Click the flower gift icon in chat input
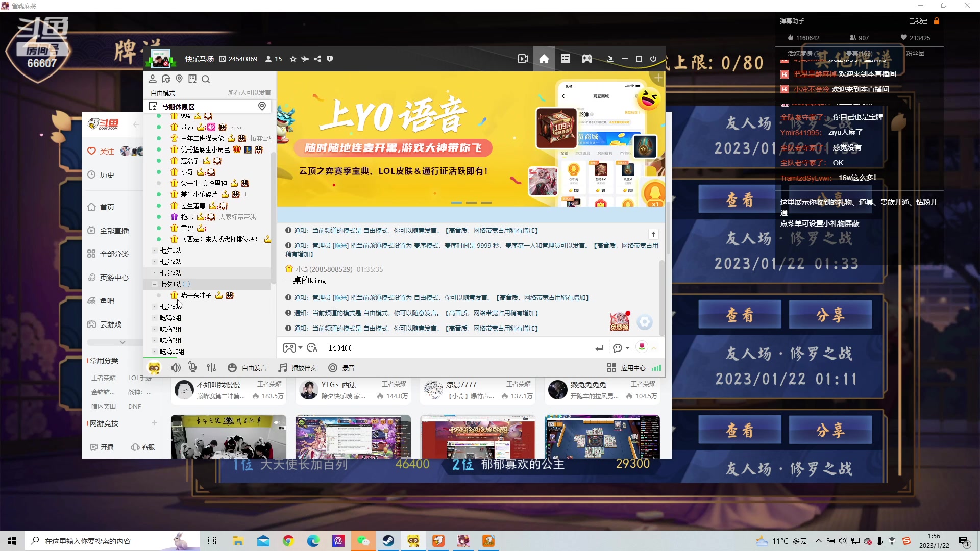Screen dimensions: 980x551 pos(642,347)
